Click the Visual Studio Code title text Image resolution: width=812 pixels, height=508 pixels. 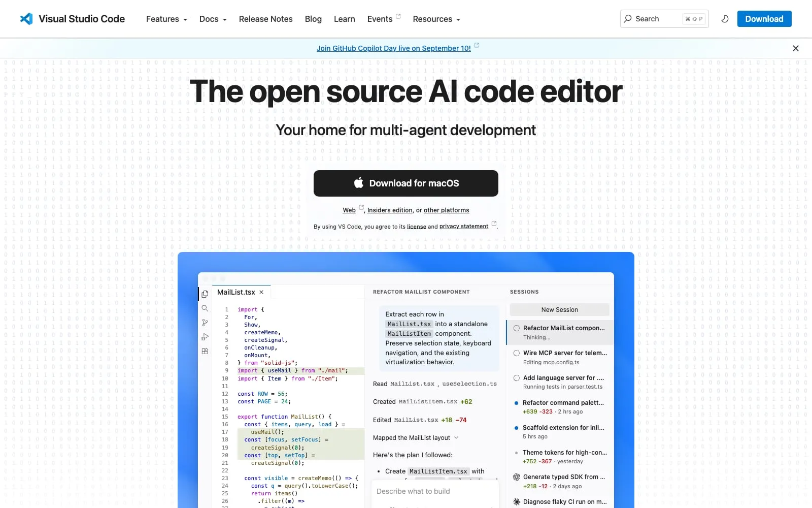click(82, 19)
